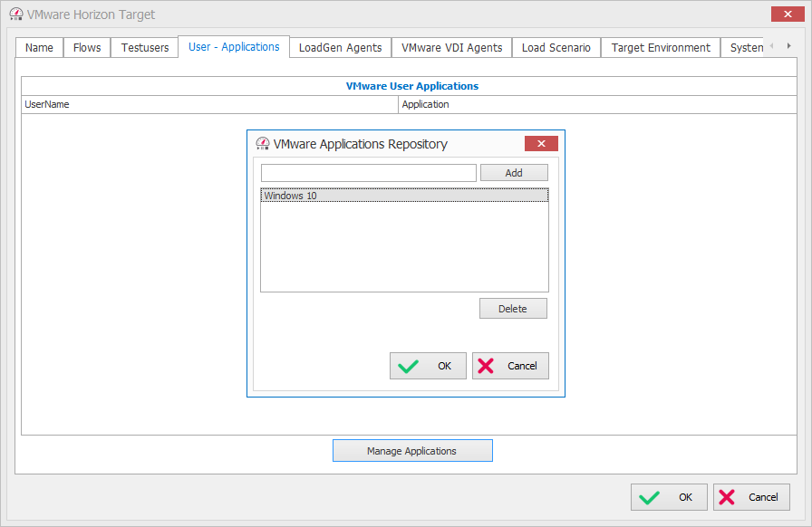
Task: Go to the LoadGen Agents tab
Action: tap(340, 48)
